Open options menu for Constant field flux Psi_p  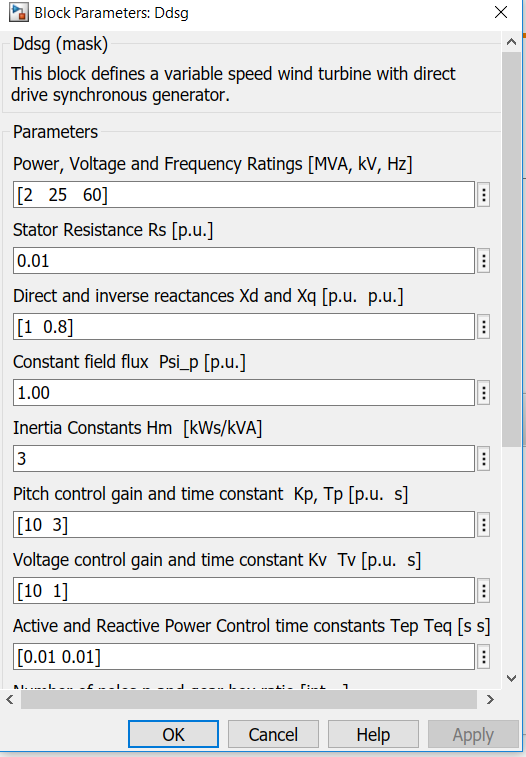point(484,393)
